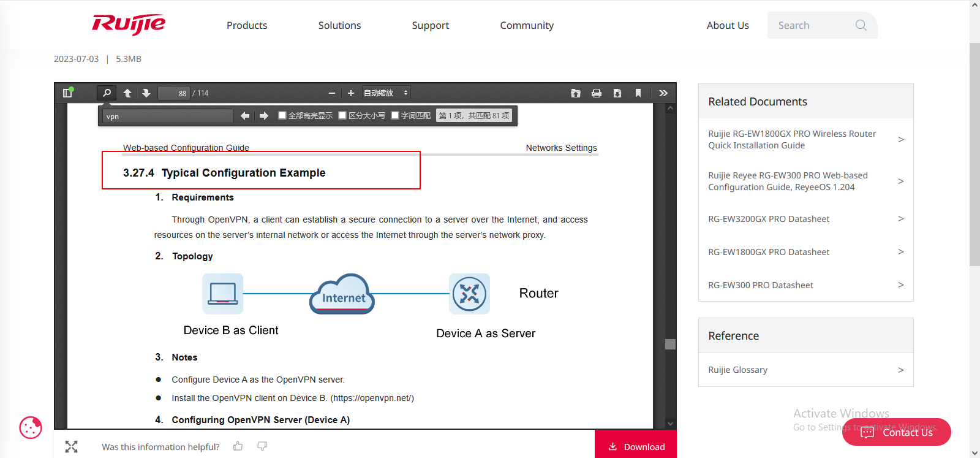
Task: Expand RG-EW1800GX PRO Datasheet arrow
Action: click(x=901, y=252)
